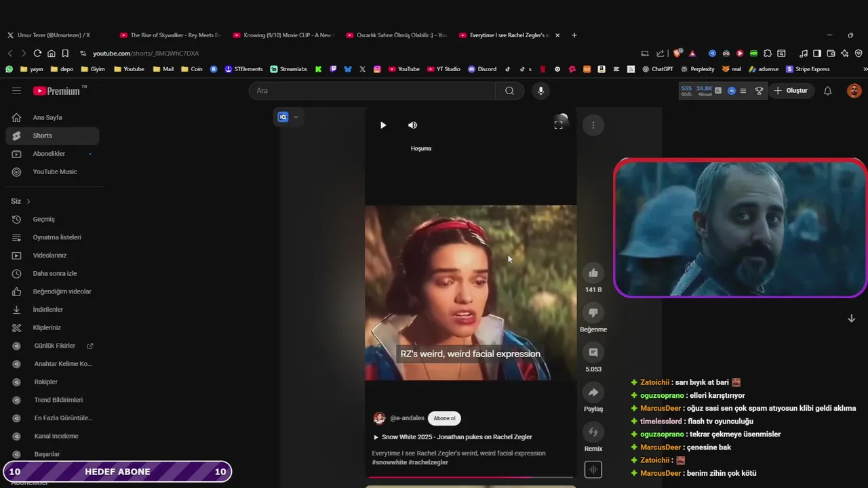Open the yayın bookmarks folder

point(32,69)
